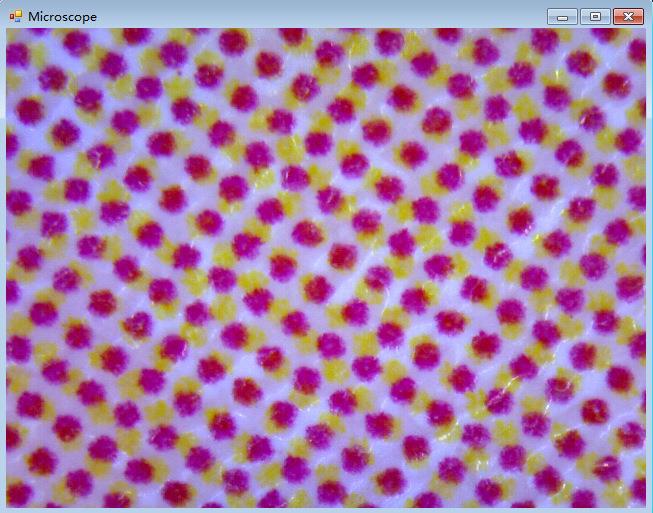Click the Microscope title text
The height and width of the screenshot is (513, 653).
(x=62, y=17)
